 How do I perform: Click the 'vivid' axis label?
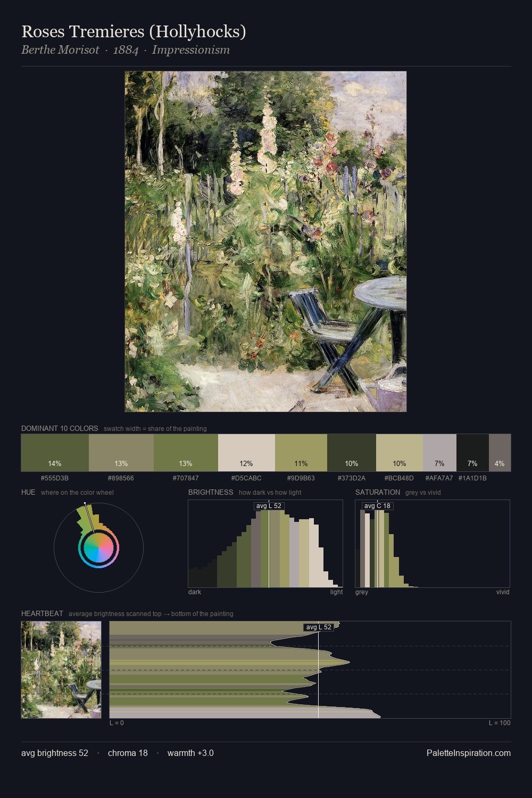pos(503,592)
